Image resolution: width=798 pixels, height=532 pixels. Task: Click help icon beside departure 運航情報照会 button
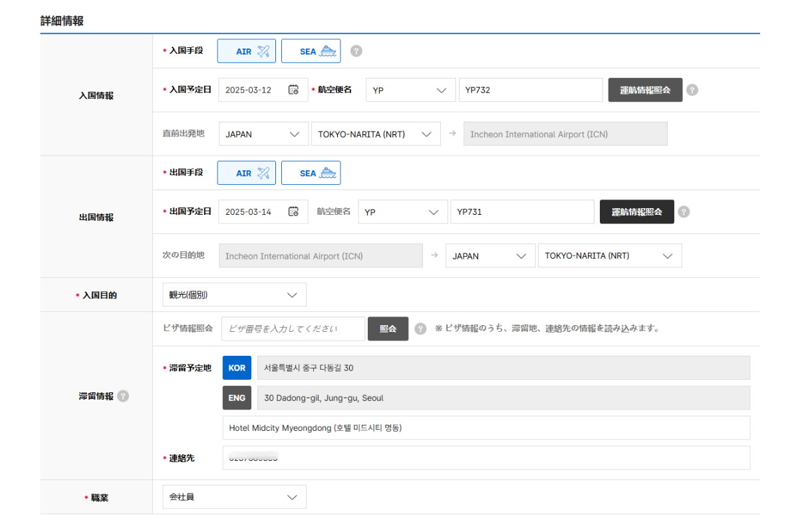[x=684, y=212]
